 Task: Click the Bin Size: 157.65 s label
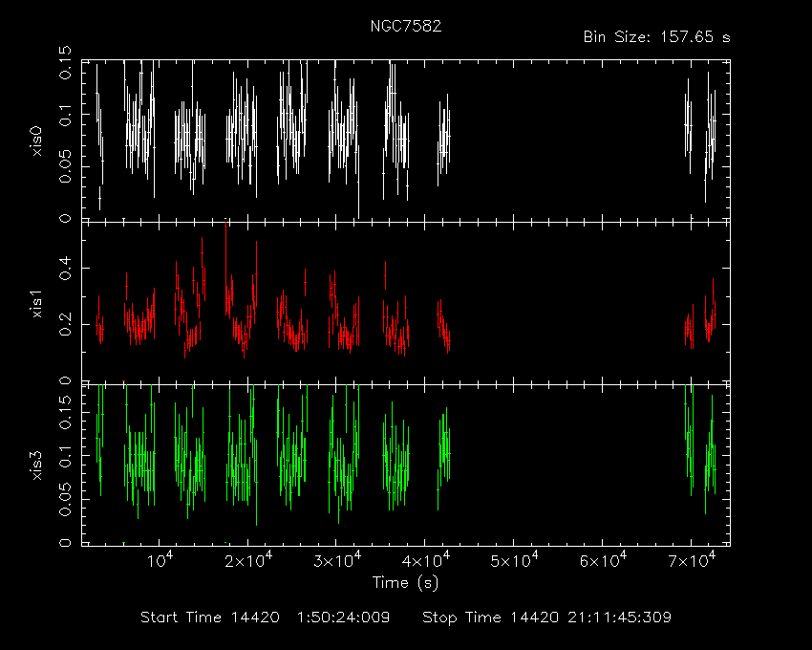pos(656,37)
